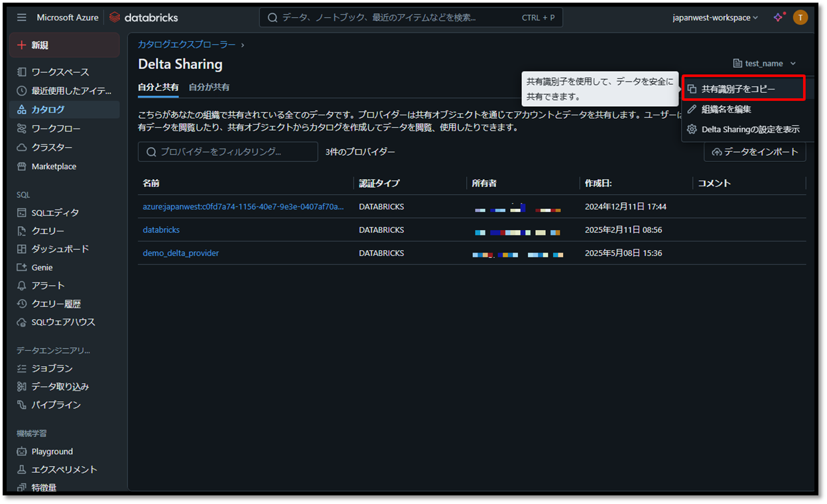This screenshot has height=504, width=827.
Task: Click the hamburger menu icon
Action: [22, 17]
